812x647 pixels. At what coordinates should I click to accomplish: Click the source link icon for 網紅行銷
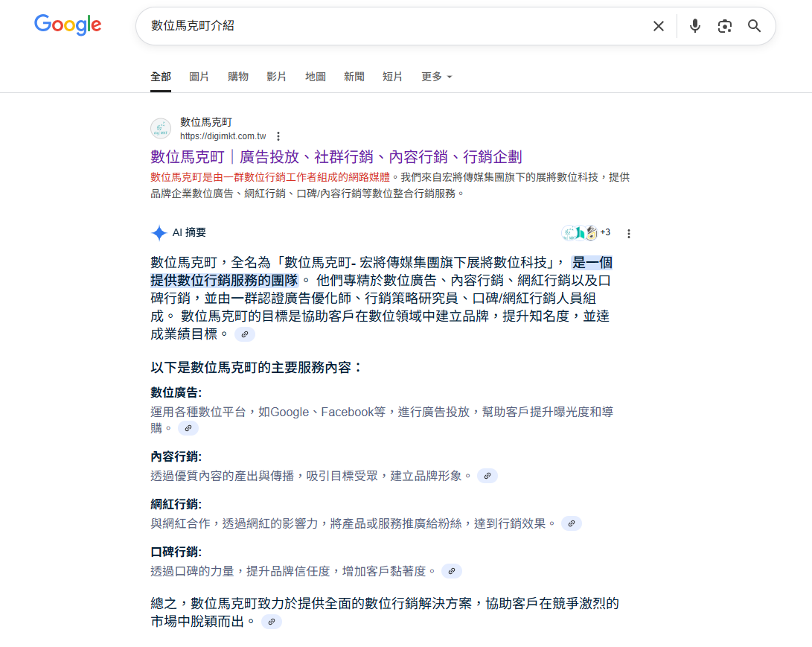point(571,523)
